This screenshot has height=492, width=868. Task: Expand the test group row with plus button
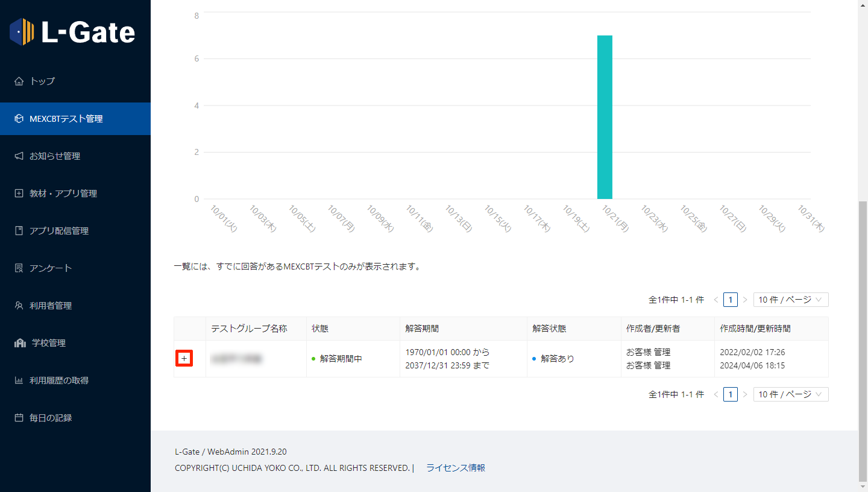pos(184,359)
